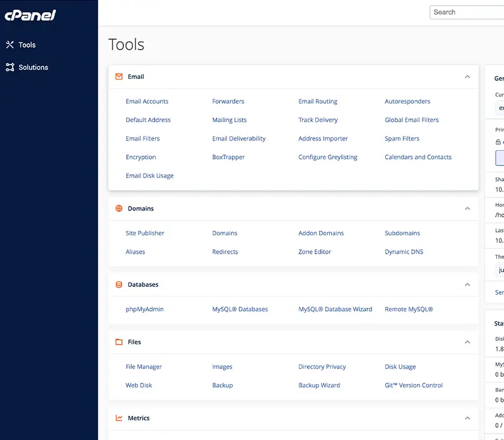Click the Metrics chart icon

[x=119, y=418]
